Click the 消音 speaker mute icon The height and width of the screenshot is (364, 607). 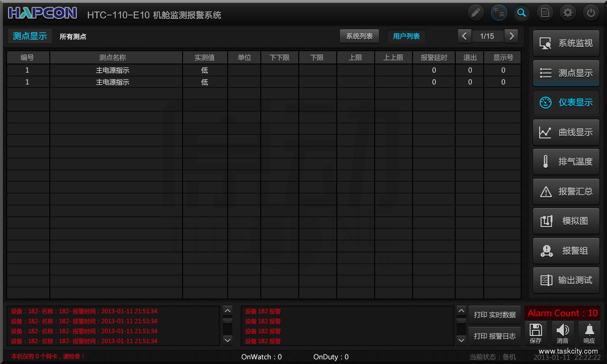coord(562,334)
